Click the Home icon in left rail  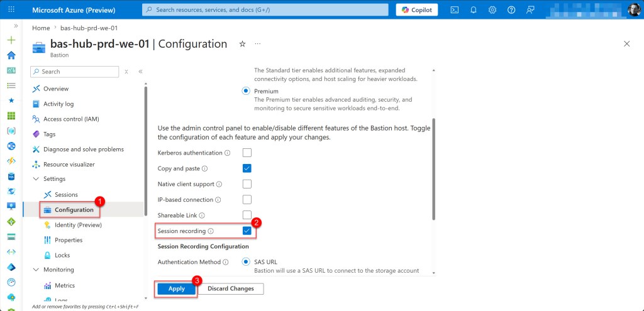pos(11,55)
